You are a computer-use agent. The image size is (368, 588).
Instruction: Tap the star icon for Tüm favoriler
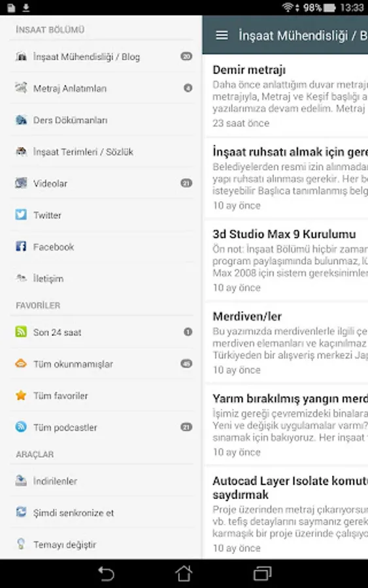[x=21, y=395]
